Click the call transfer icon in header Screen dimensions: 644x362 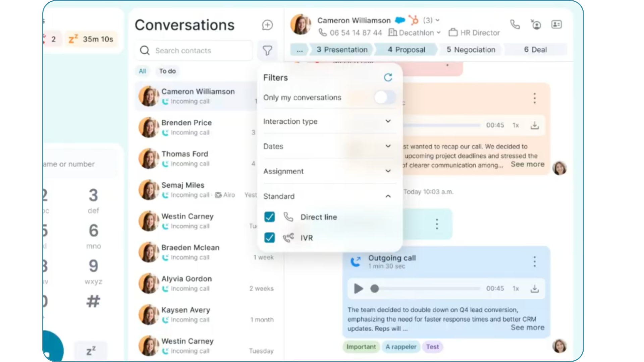click(x=536, y=24)
